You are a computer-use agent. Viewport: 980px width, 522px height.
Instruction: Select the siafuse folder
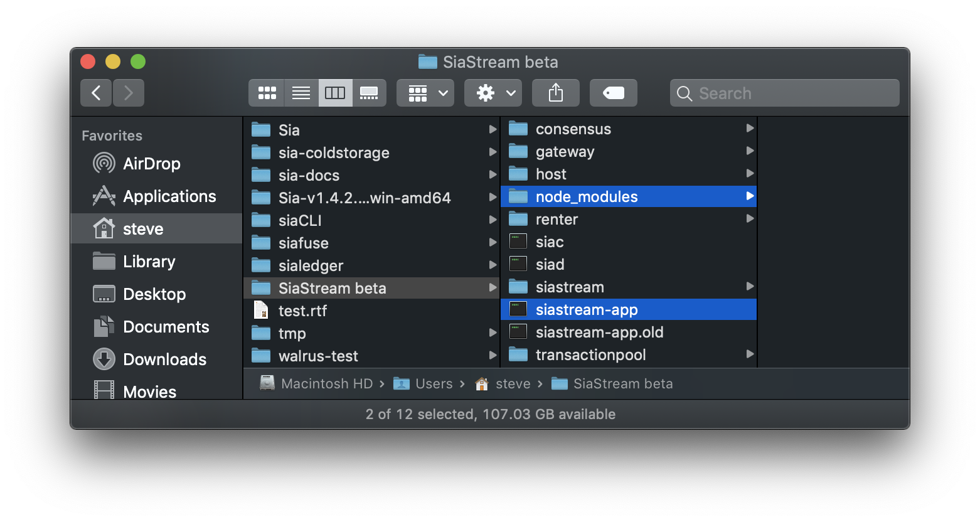click(371, 243)
